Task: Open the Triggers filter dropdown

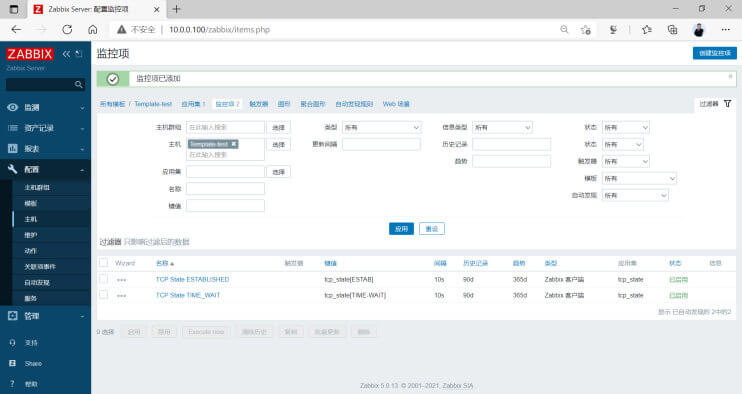Action: [x=626, y=161]
